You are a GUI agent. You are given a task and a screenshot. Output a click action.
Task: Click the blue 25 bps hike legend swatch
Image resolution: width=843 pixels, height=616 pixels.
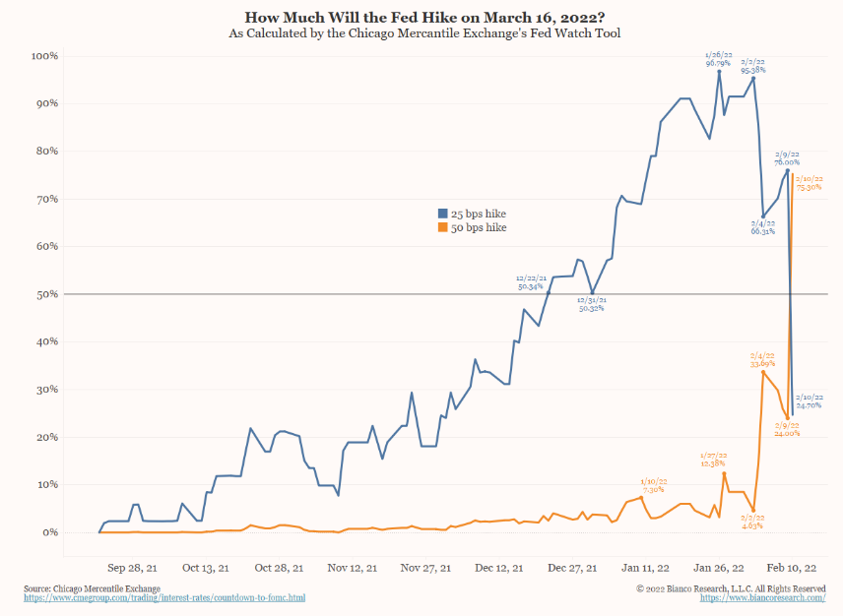pyautogui.click(x=442, y=214)
